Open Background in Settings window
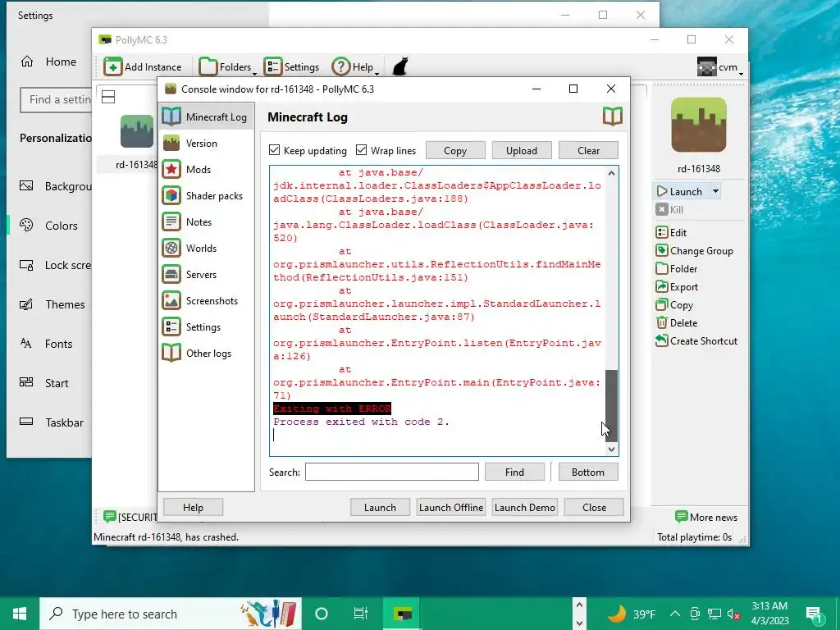 coord(56,186)
